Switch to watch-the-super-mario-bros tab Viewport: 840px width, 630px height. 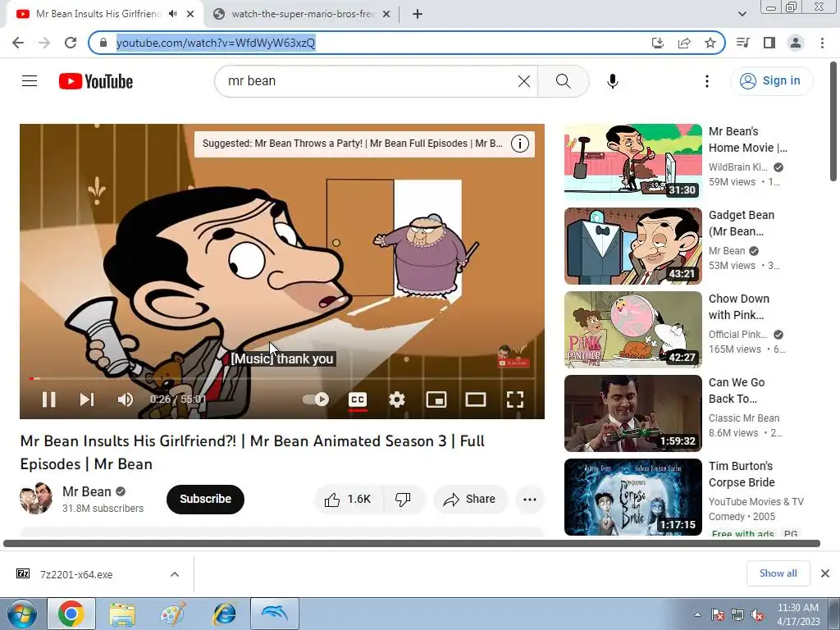(x=303, y=14)
